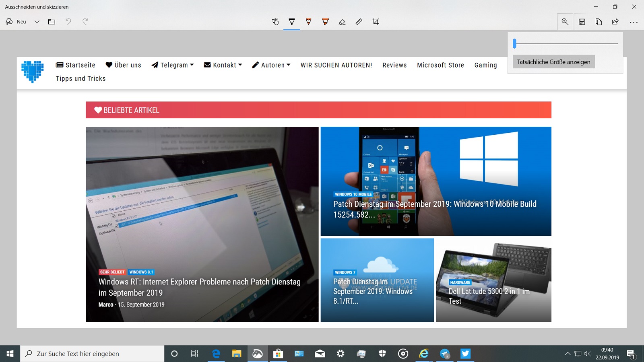Open the Windows 10 Mobile Build article headline
The height and width of the screenshot is (362, 644).
click(435, 209)
